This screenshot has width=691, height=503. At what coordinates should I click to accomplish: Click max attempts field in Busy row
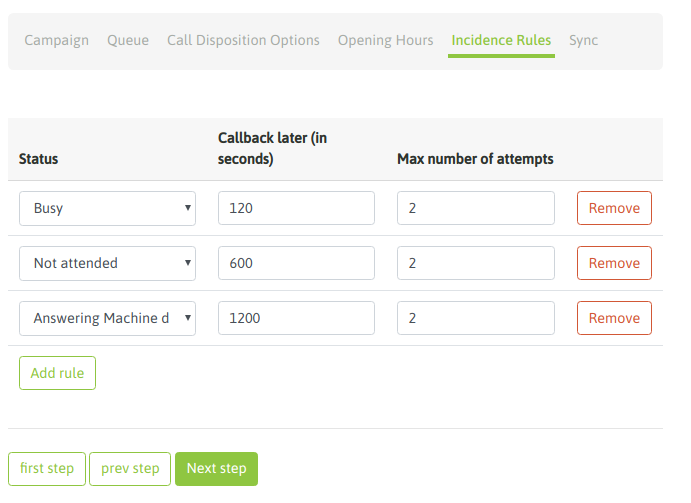coord(476,208)
